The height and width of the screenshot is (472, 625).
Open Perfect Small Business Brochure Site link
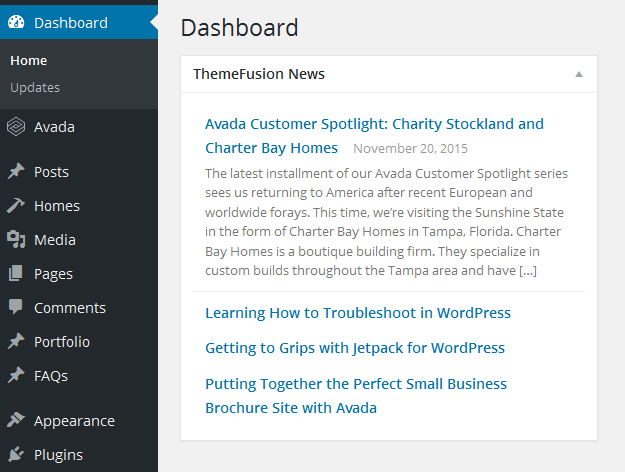356,384
